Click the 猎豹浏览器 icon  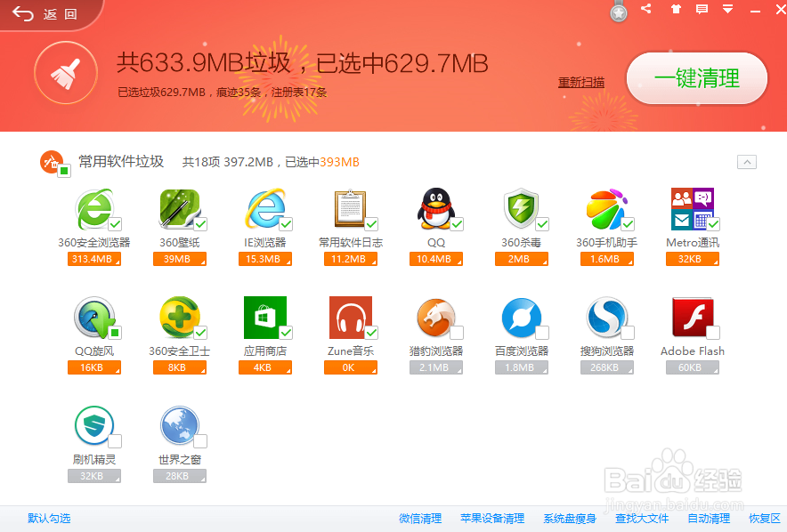[435, 318]
